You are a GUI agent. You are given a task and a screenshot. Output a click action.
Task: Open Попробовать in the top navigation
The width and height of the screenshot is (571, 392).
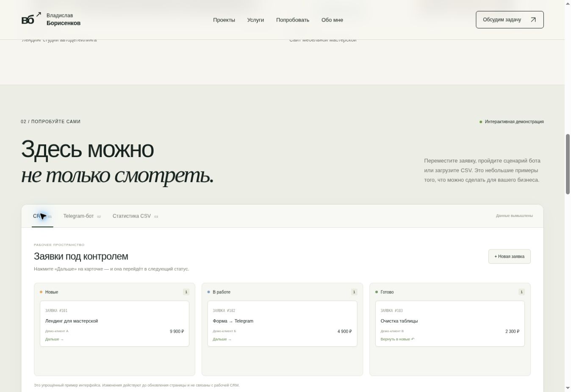coord(293,20)
